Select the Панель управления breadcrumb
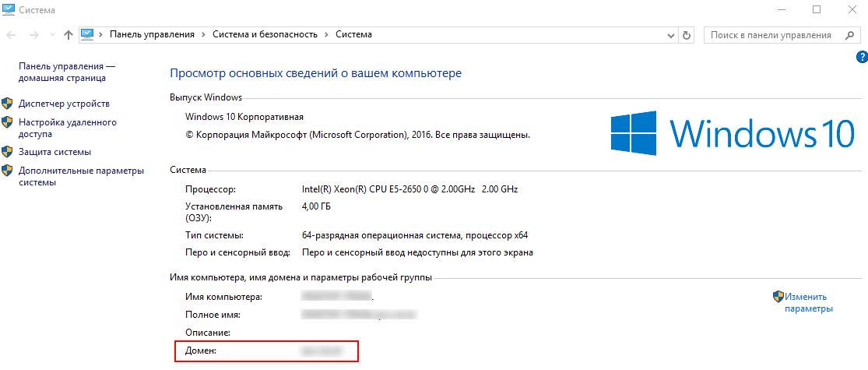Viewport: 868px width, 370px height. click(152, 35)
